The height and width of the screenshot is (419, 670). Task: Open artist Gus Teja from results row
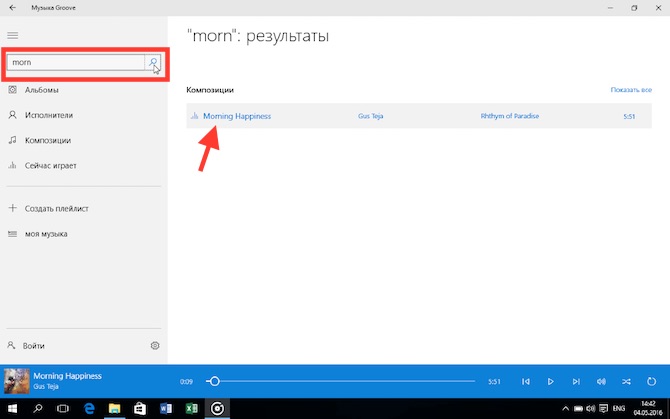[370, 116]
